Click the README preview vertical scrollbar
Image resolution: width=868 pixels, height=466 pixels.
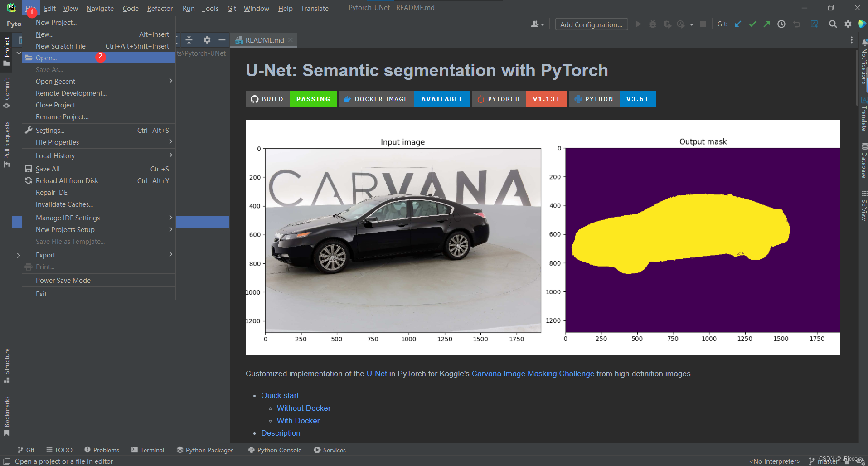point(856,77)
